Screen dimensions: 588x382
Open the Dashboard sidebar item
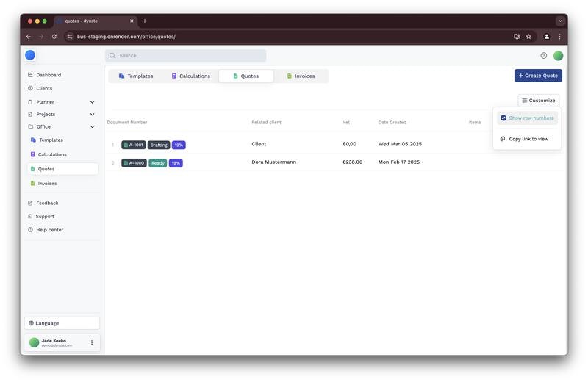tap(49, 75)
